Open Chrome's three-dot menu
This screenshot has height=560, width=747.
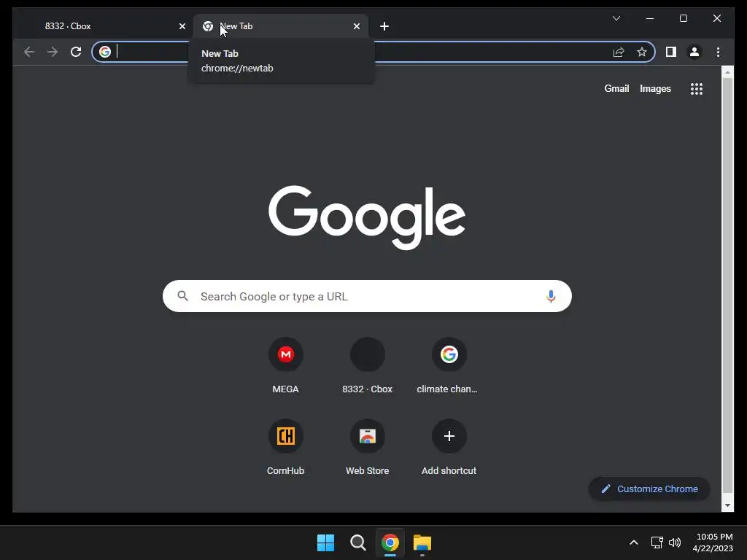point(718,52)
